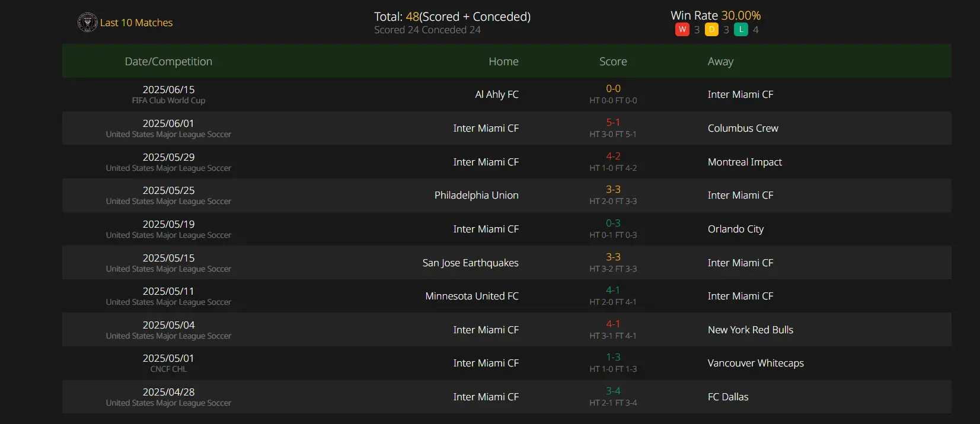The image size is (980, 424).
Task: Click the Score column header
Action: (613, 61)
